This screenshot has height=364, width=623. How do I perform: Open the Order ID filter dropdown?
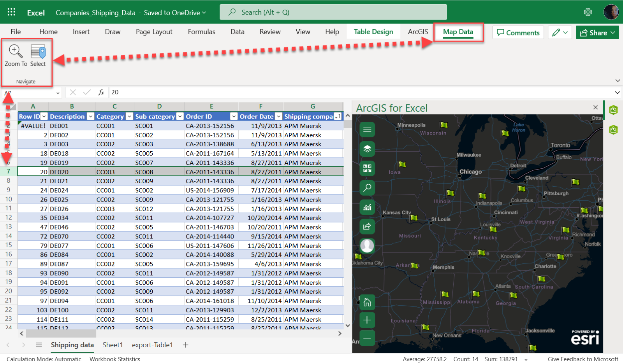pyautogui.click(x=234, y=116)
